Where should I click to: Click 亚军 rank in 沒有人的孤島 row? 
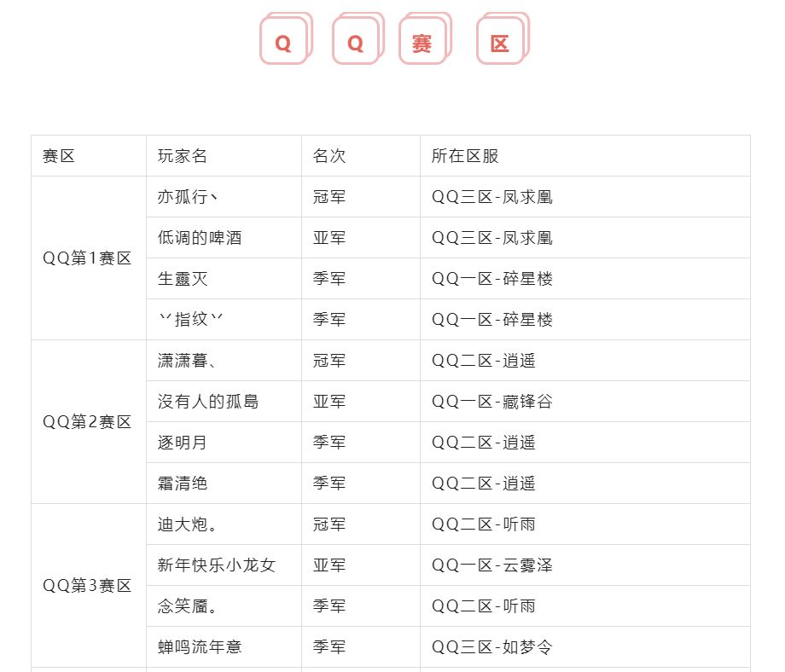pos(329,402)
